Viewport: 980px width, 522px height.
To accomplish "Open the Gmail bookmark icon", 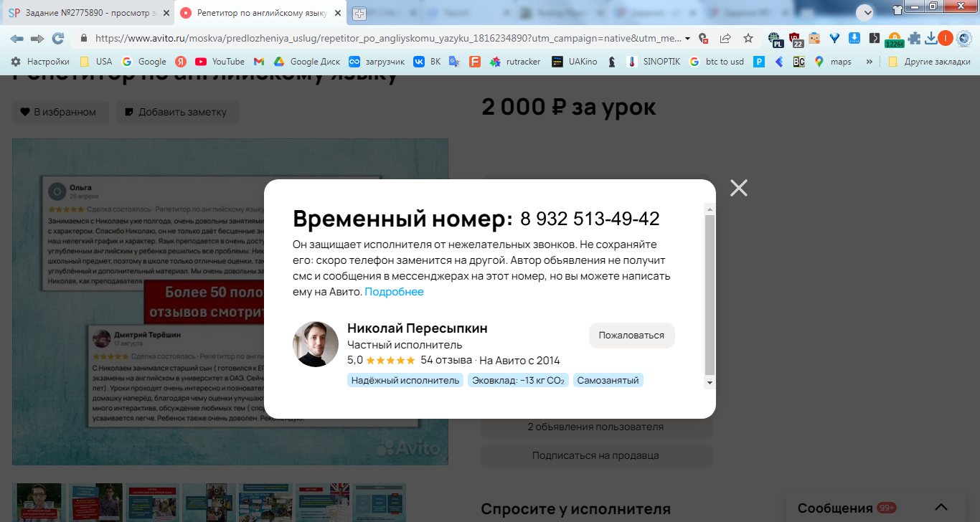I will 259,62.
